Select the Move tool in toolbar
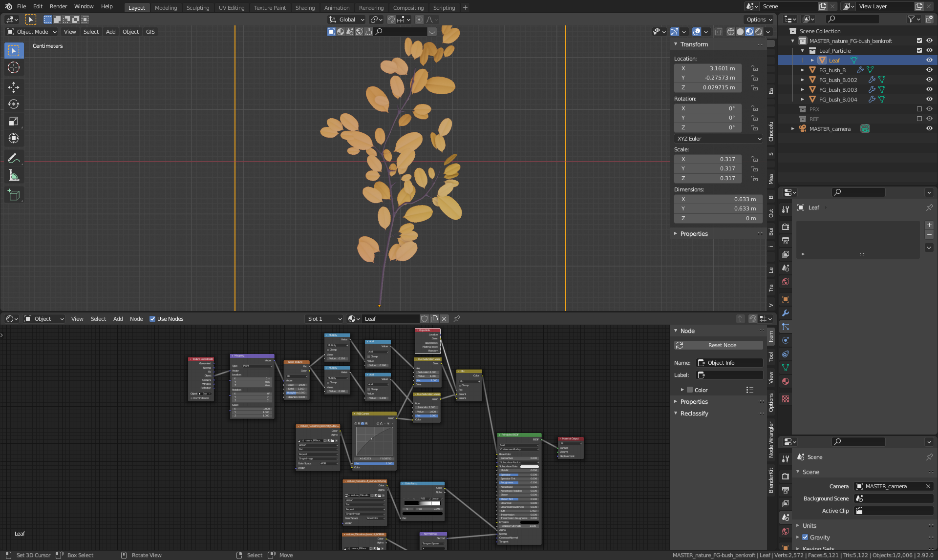 click(x=14, y=87)
